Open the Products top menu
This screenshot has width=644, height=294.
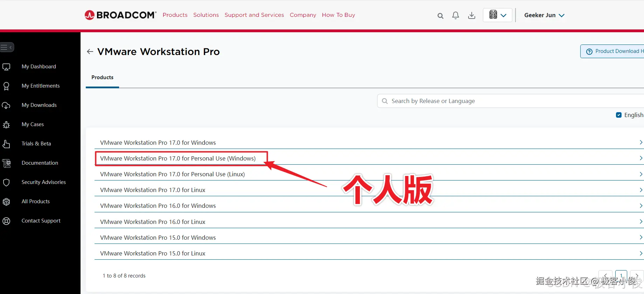[x=175, y=15]
